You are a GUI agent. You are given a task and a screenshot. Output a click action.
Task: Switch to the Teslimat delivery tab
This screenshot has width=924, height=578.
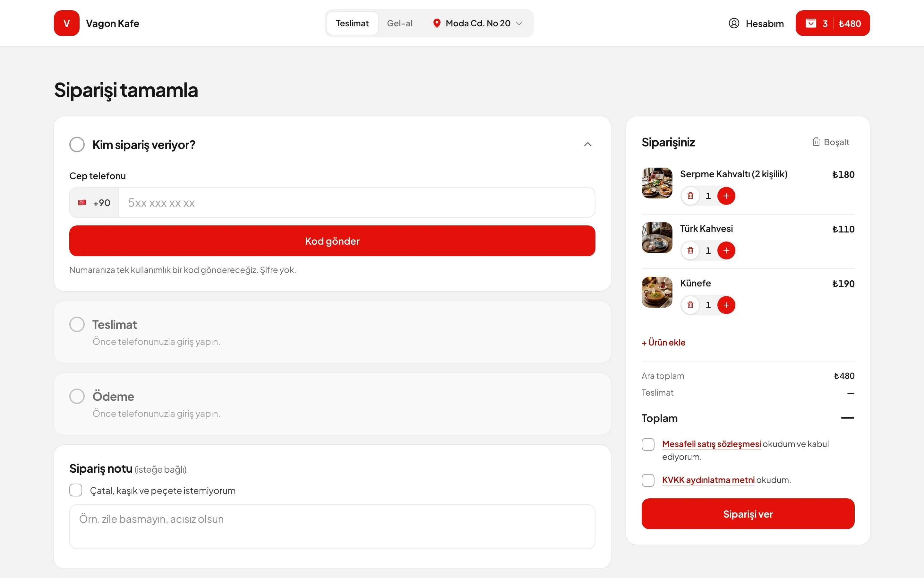(x=352, y=23)
